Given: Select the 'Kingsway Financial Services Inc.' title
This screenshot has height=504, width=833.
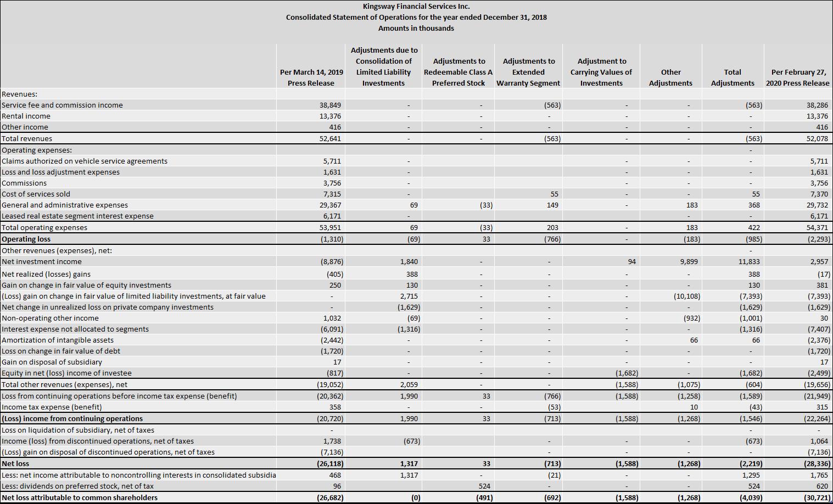Looking at the screenshot, I should 416,7.
